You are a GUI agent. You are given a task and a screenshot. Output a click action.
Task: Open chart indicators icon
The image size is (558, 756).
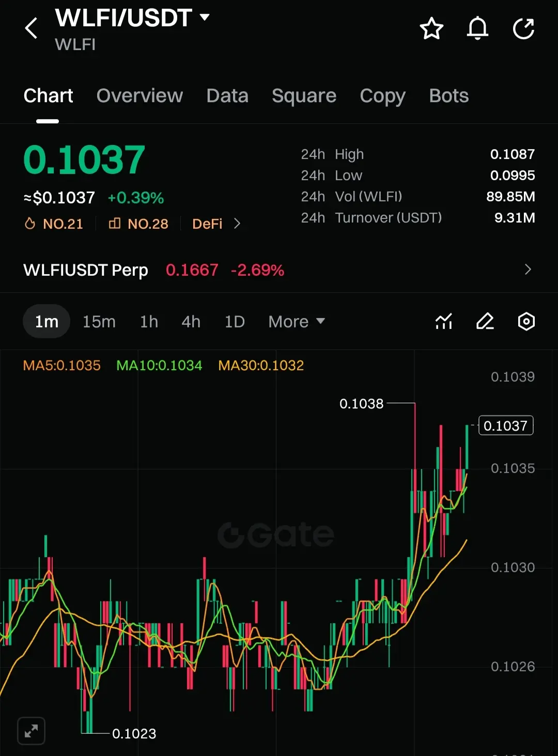click(444, 321)
